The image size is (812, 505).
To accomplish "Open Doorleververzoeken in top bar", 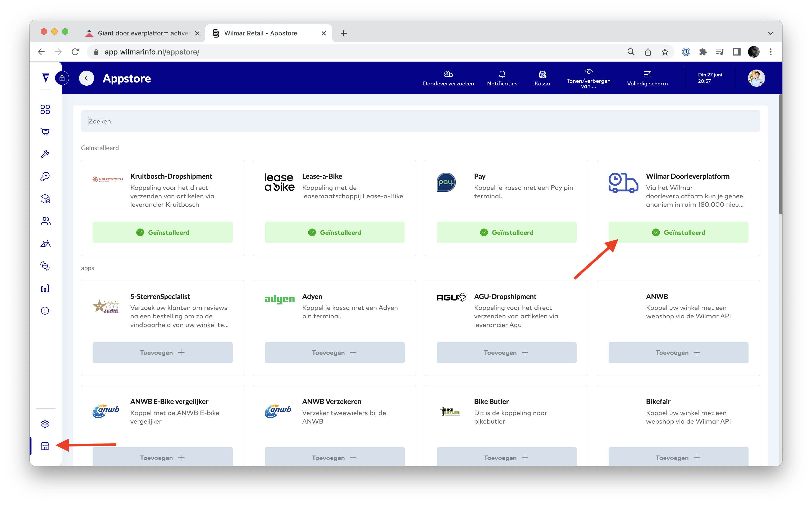I will (448, 78).
